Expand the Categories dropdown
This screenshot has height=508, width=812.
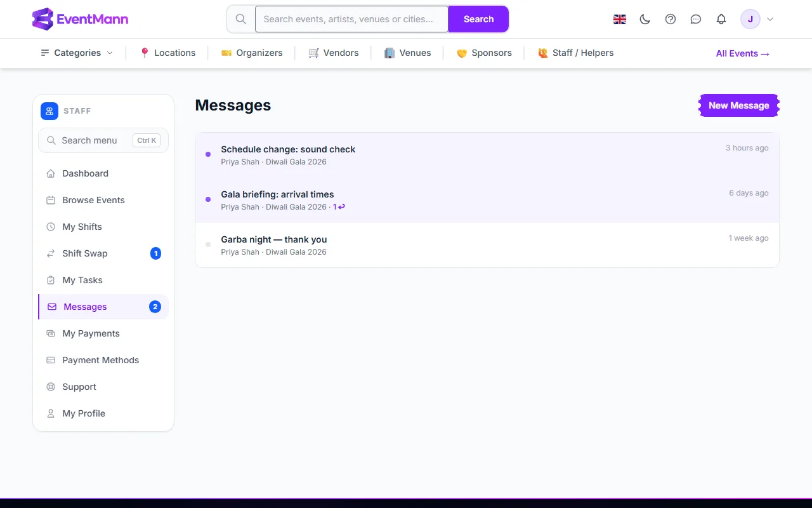click(x=77, y=53)
